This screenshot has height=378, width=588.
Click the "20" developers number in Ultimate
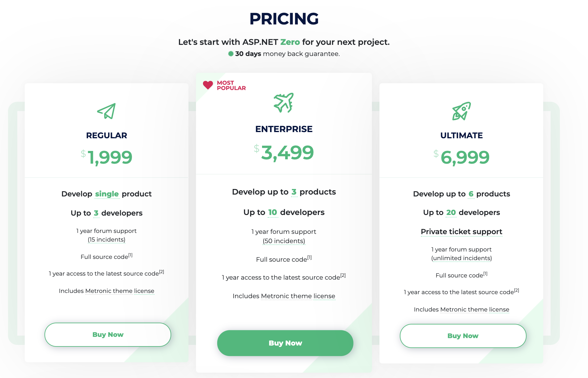pos(451,213)
